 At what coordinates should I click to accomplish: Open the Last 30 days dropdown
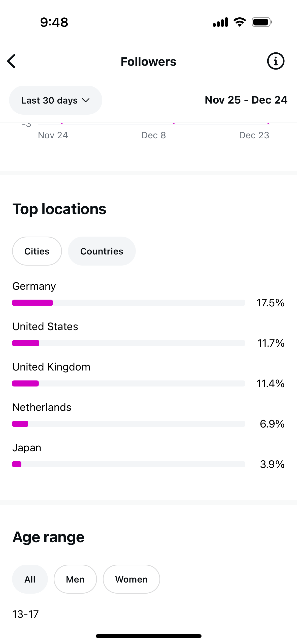pyautogui.click(x=55, y=100)
